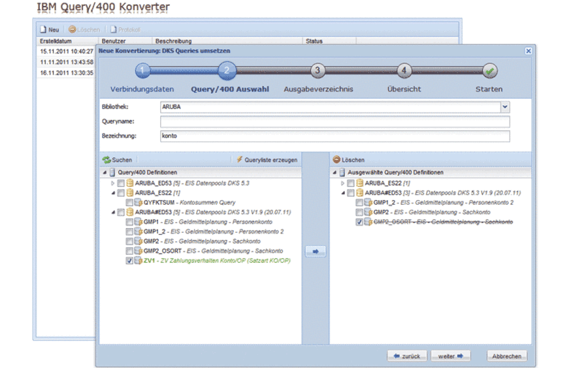The height and width of the screenshot is (368, 588).
Task: Click the weiter button
Action: 451,356
